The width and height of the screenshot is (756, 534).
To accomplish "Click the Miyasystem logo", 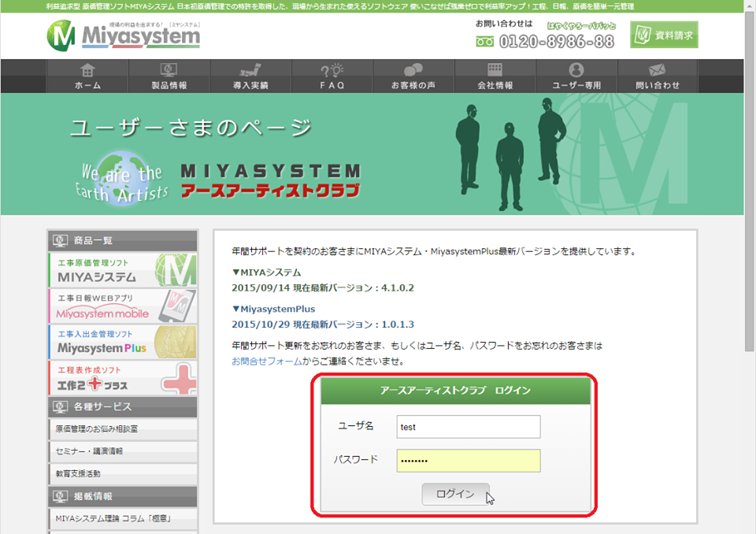I will click(x=124, y=35).
